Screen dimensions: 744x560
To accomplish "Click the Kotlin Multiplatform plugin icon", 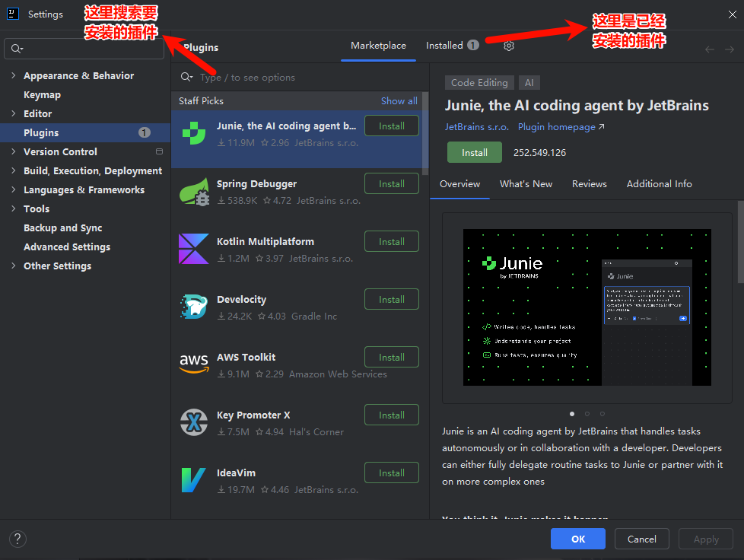I will [193, 249].
